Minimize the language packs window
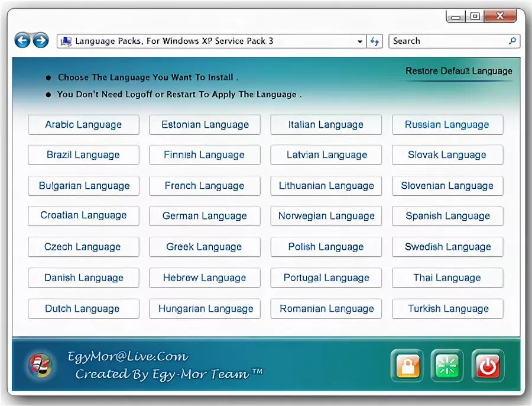 point(456,17)
